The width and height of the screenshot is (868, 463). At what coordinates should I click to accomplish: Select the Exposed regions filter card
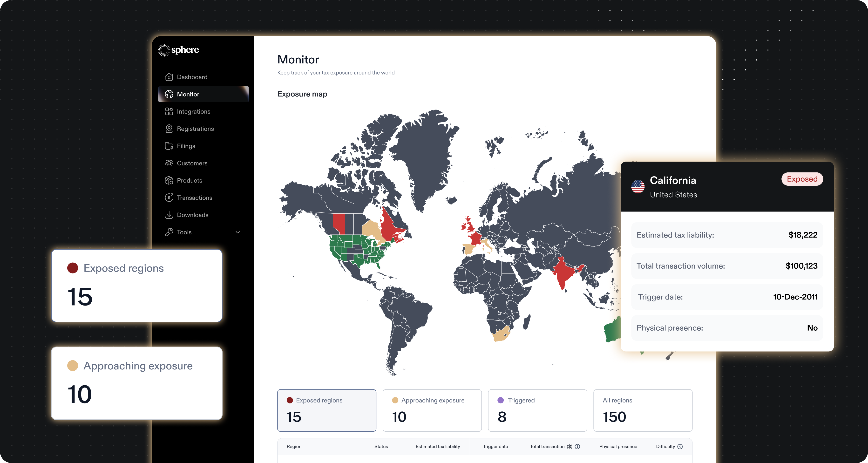pos(326,410)
